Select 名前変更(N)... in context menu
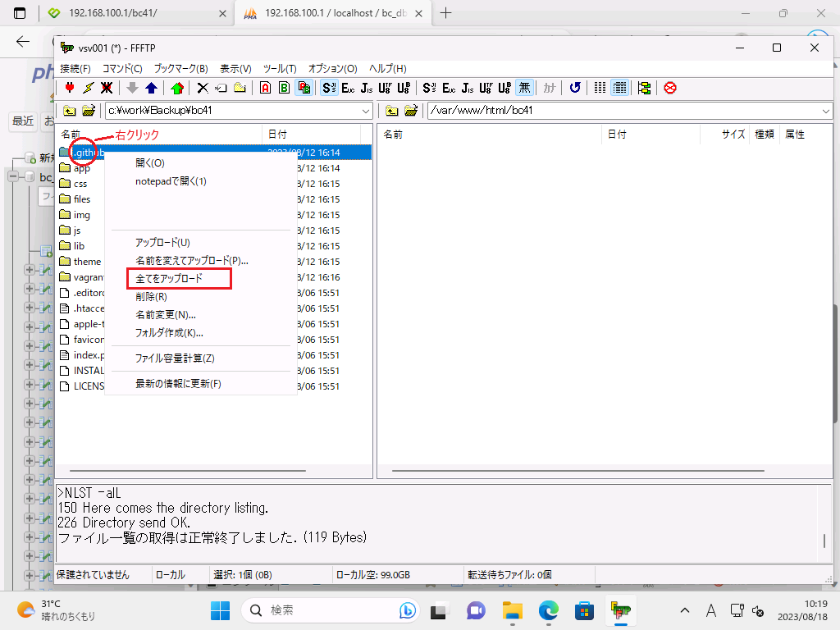 pos(165,315)
